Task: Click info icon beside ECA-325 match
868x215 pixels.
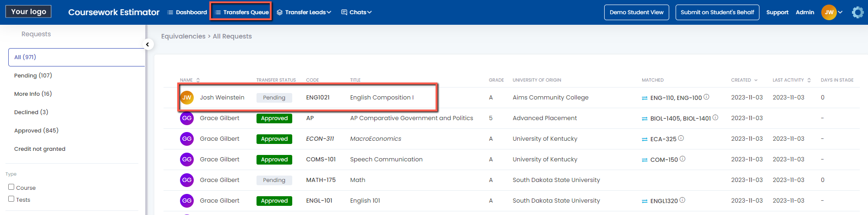Action: pos(681,138)
